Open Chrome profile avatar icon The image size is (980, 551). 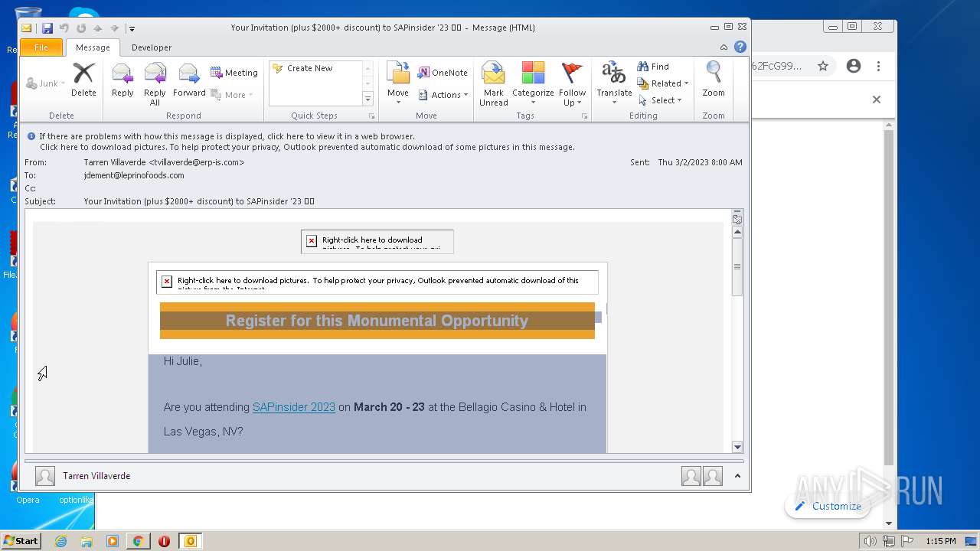(854, 66)
